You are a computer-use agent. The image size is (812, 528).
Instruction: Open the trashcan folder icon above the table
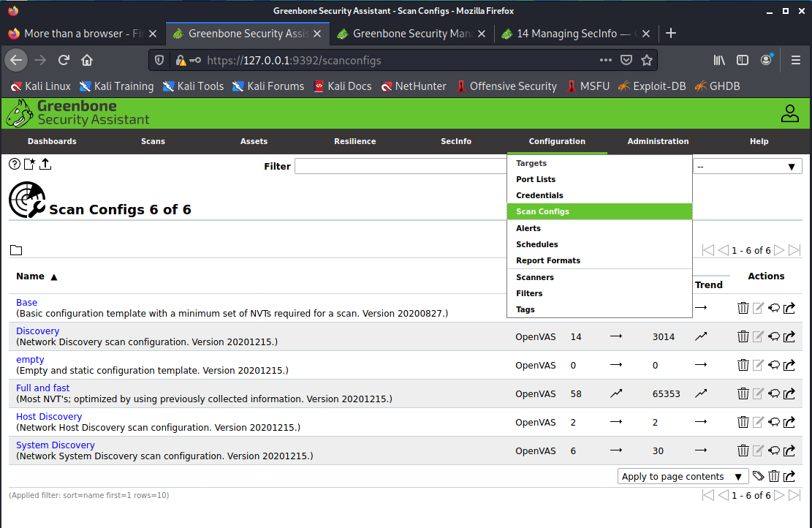16,250
